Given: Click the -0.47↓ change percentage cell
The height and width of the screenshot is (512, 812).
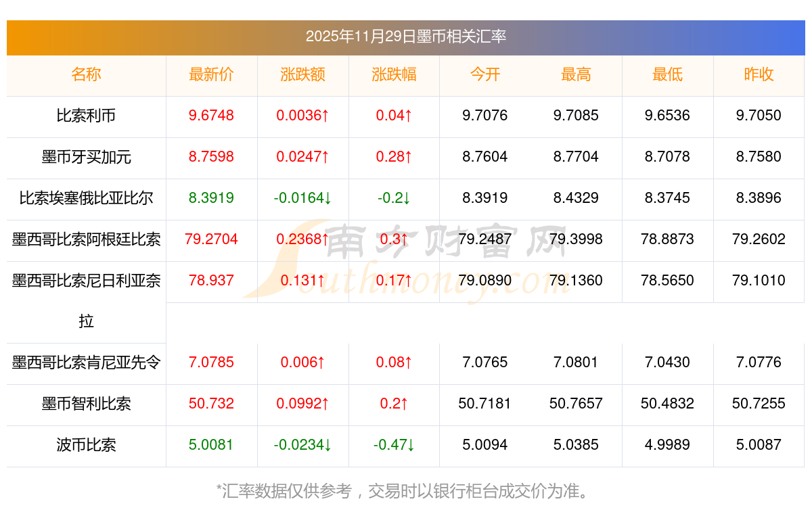Looking at the screenshot, I should [x=394, y=445].
